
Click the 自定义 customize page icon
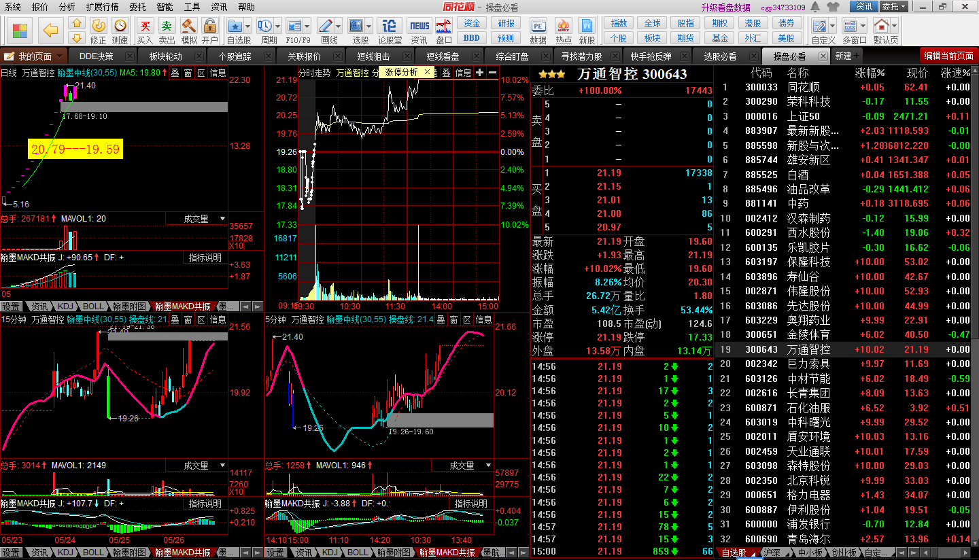[819, 26]
